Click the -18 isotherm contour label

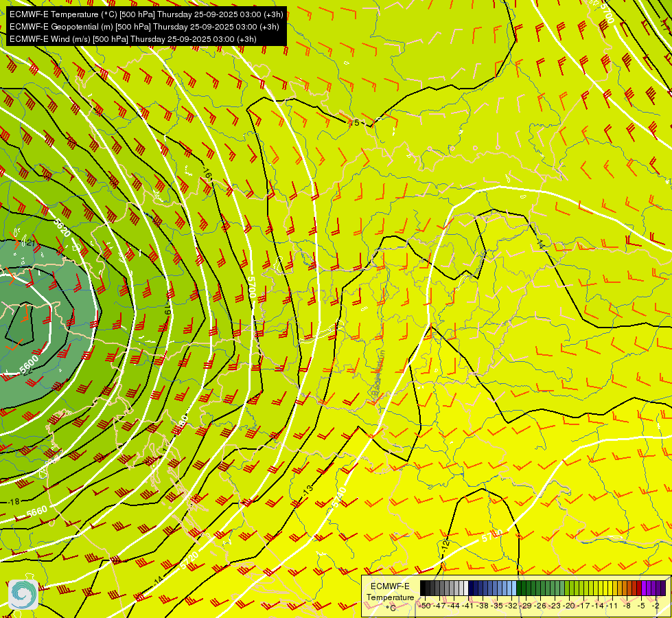click(x=14, y=501)
